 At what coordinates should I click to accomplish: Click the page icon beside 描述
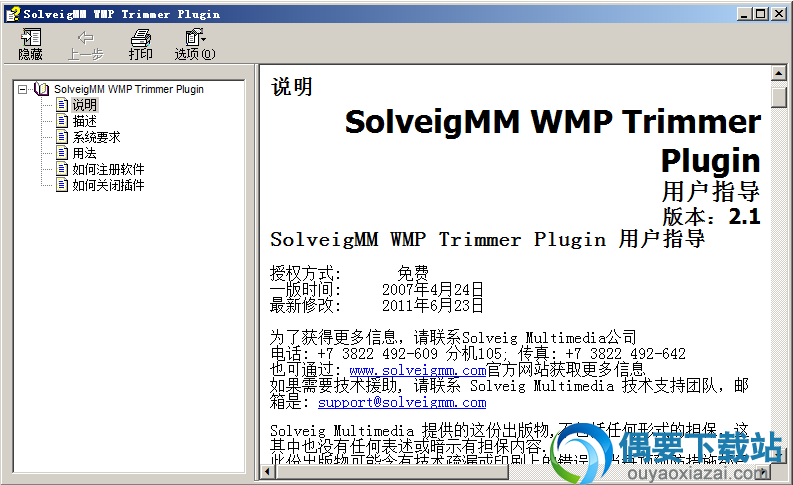pos(62,121)
